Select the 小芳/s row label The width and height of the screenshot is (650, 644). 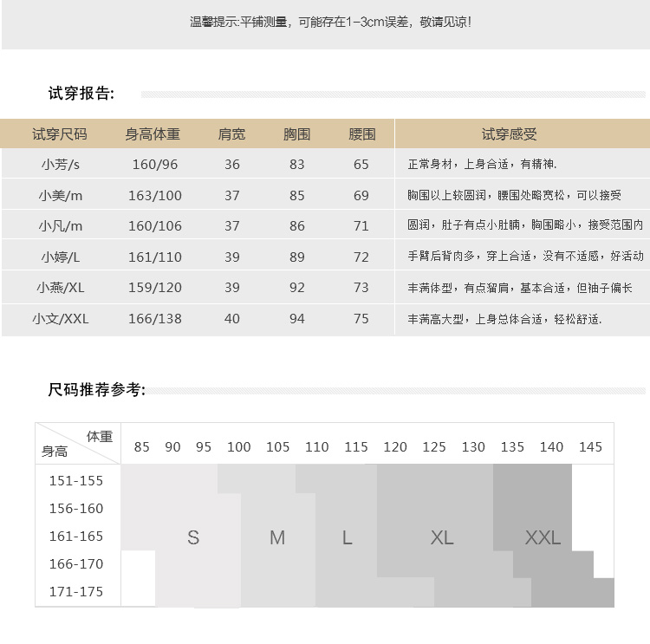coord(61,164)
